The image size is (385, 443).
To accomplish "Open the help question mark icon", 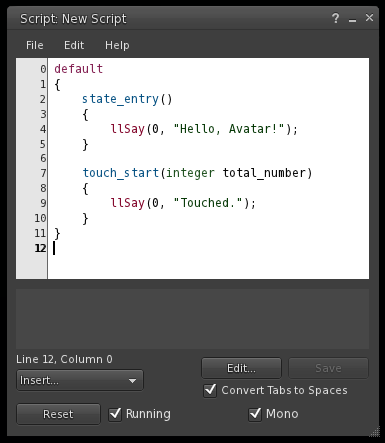I will 336,18.
